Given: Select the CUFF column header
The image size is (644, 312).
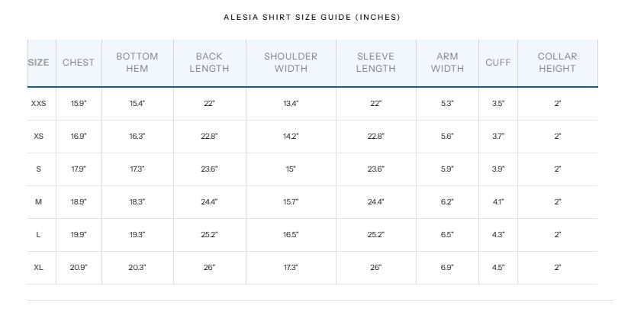Looking at the screenshot, I should click(x=497, y=63).
